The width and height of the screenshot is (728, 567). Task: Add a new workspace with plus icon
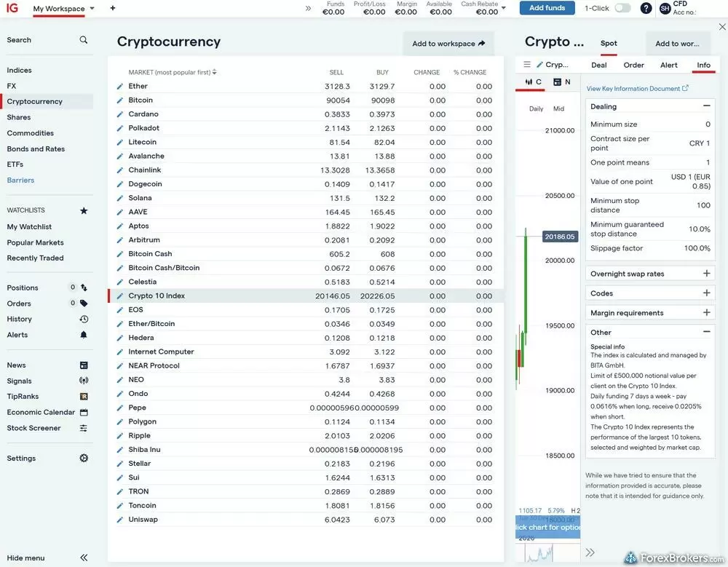coord(112,8)
